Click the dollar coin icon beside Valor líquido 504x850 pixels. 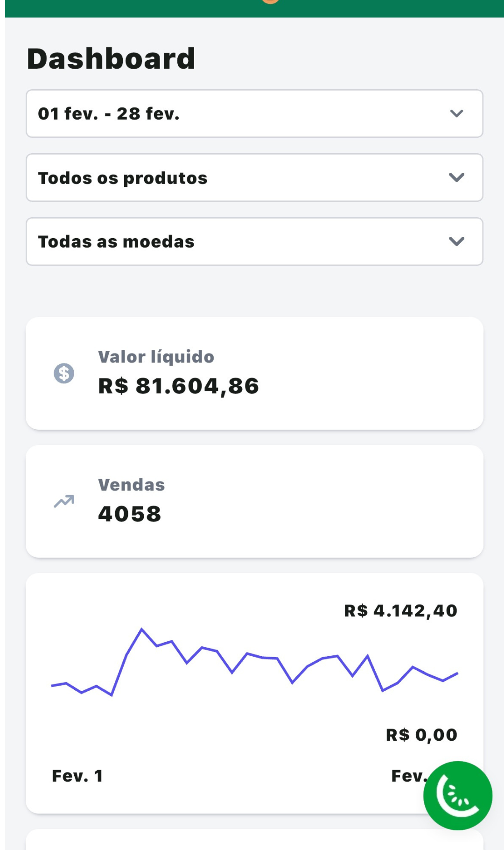[x=64, y=373]
